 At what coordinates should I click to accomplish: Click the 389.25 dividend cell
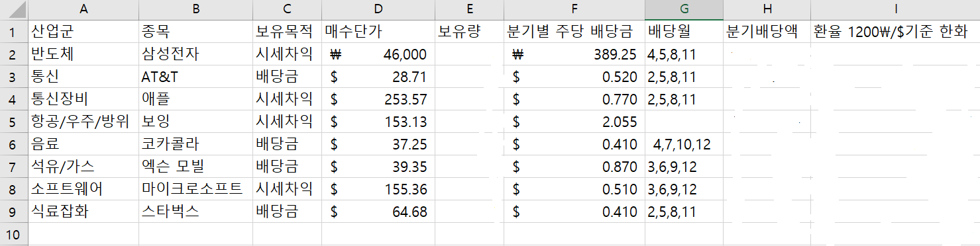click(x=574, y=54)
